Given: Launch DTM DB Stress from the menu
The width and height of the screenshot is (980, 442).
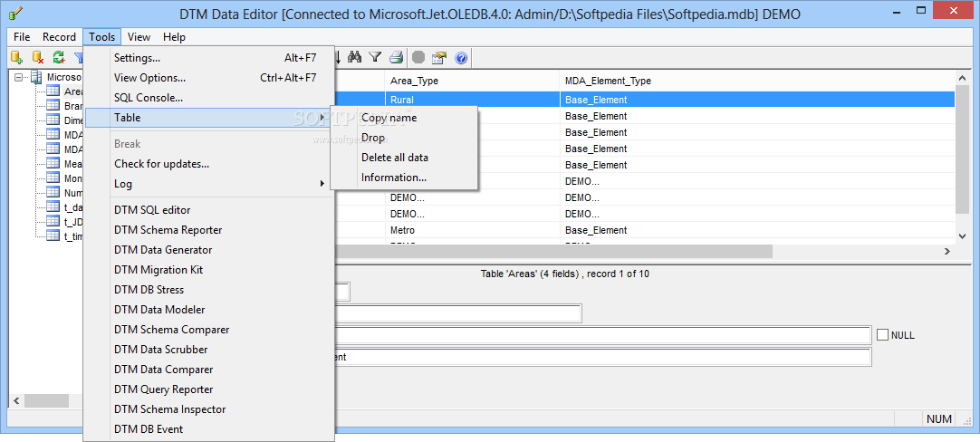Looking at the screenshot, I should (x=208, y=290).
